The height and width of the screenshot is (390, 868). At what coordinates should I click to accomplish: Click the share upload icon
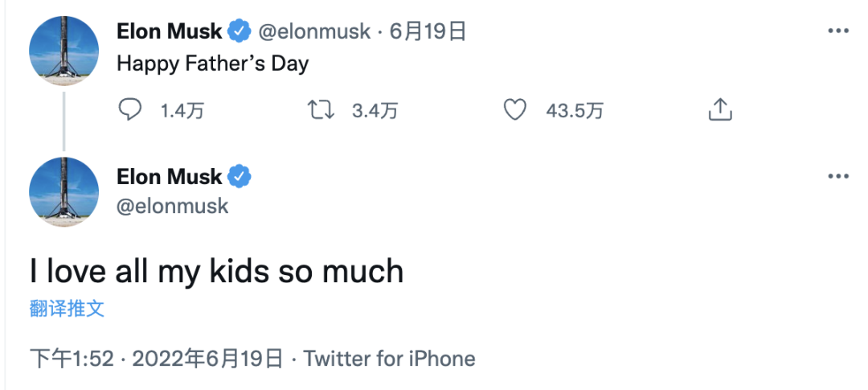719,109
